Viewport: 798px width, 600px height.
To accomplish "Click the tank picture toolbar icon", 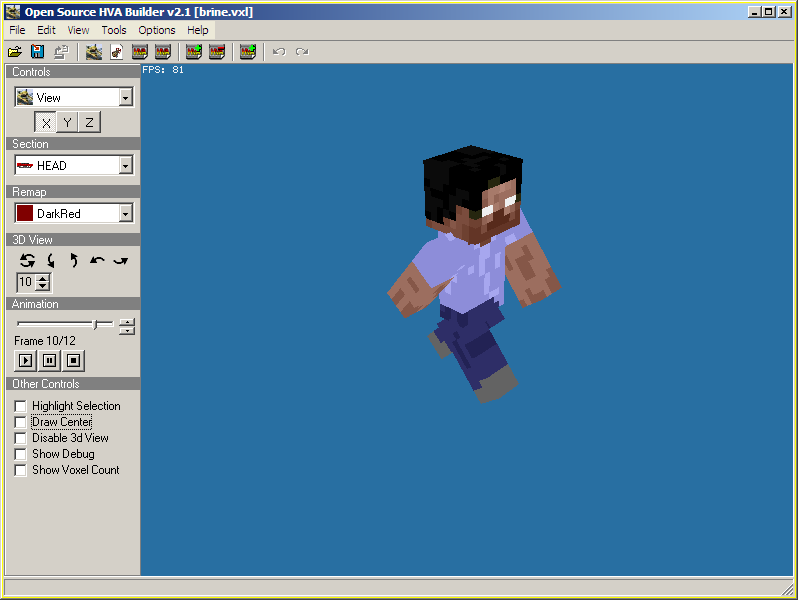I will coord(94,51).
